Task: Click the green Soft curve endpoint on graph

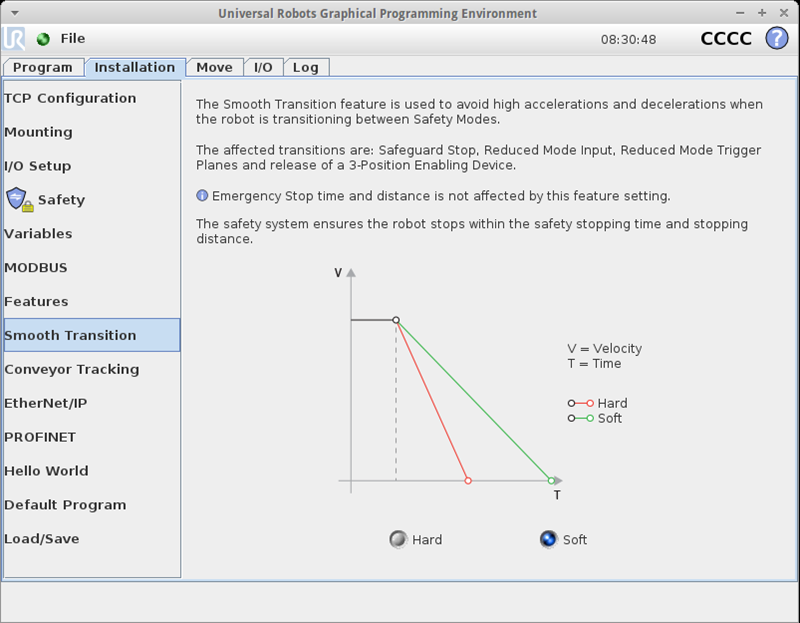Action: pos(551,481)
